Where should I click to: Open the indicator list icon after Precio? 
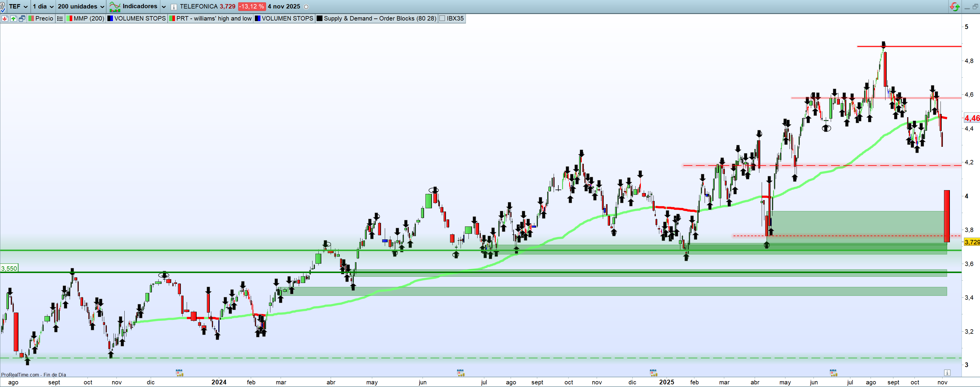click(x=60, y=18)
